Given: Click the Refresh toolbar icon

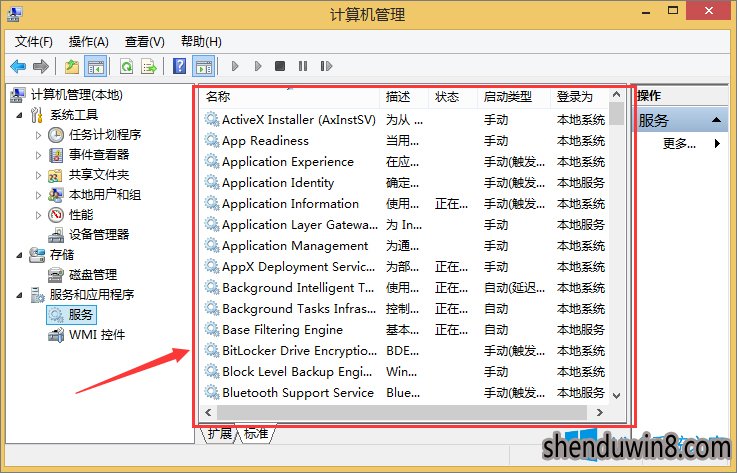Looking at the screenshot, I should point(126,66).
